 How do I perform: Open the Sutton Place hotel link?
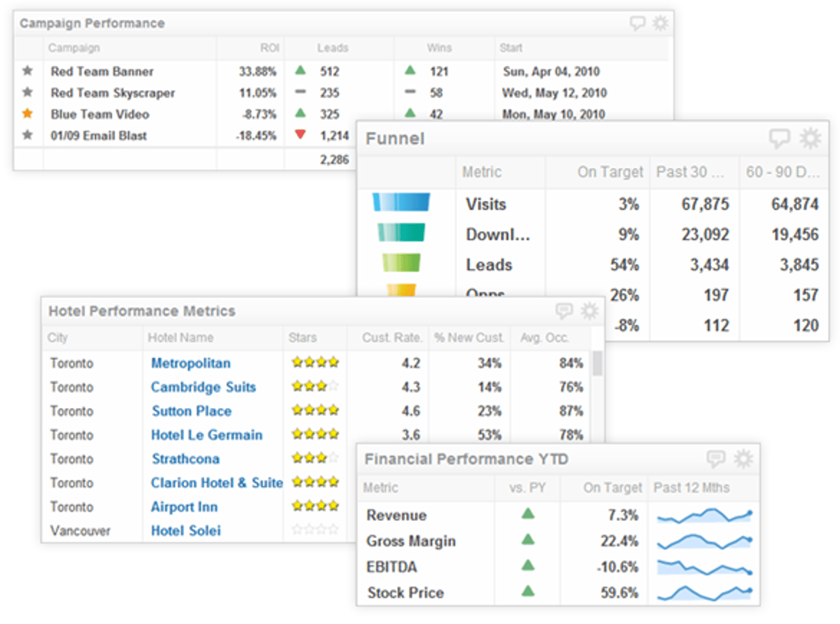point(192,411)
